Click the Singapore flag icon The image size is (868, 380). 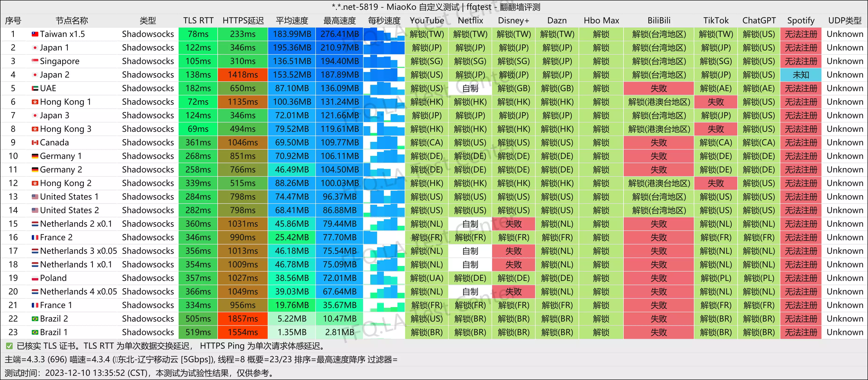click(35, 61)
